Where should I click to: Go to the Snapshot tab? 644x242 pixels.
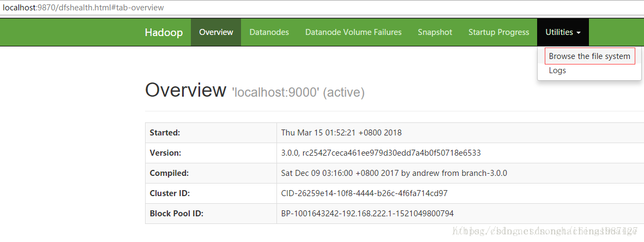(435, 32)
